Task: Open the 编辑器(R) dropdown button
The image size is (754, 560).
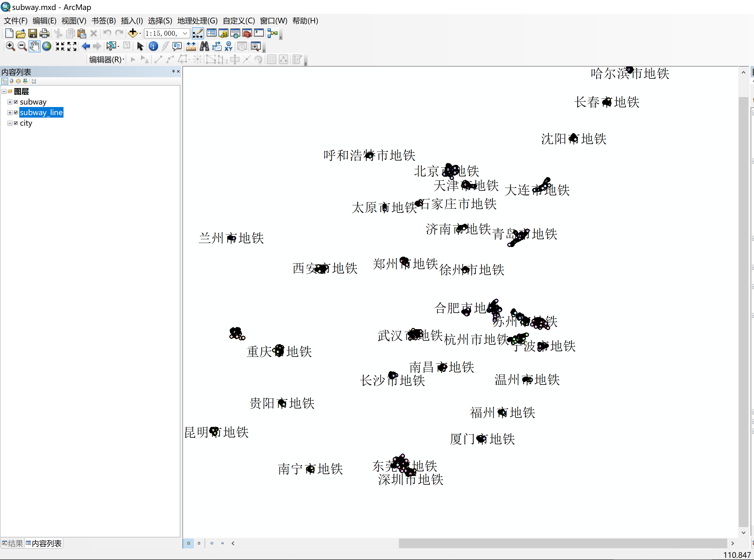Action: [106, 59]
